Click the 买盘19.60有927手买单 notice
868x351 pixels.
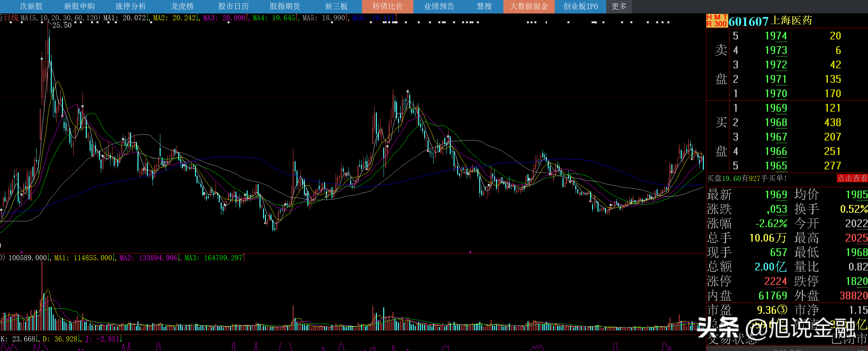[x=747, y=178]
